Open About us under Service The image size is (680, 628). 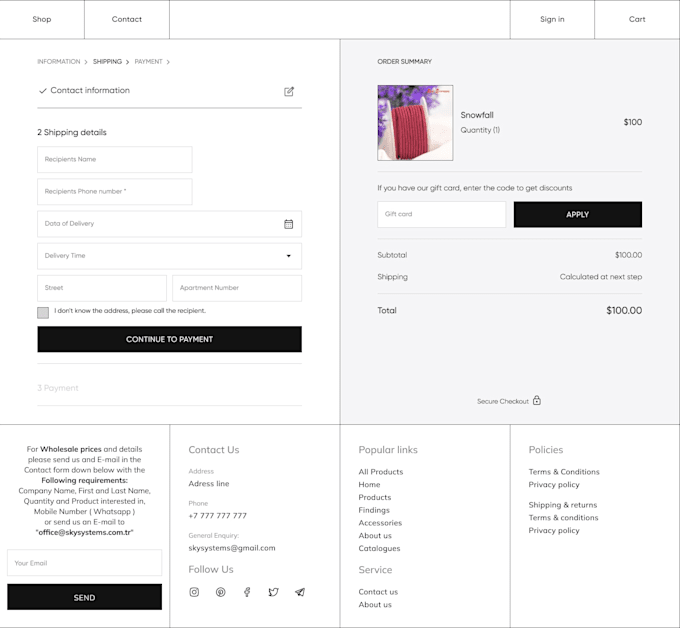pyautogui.click(x=375, y=605)
